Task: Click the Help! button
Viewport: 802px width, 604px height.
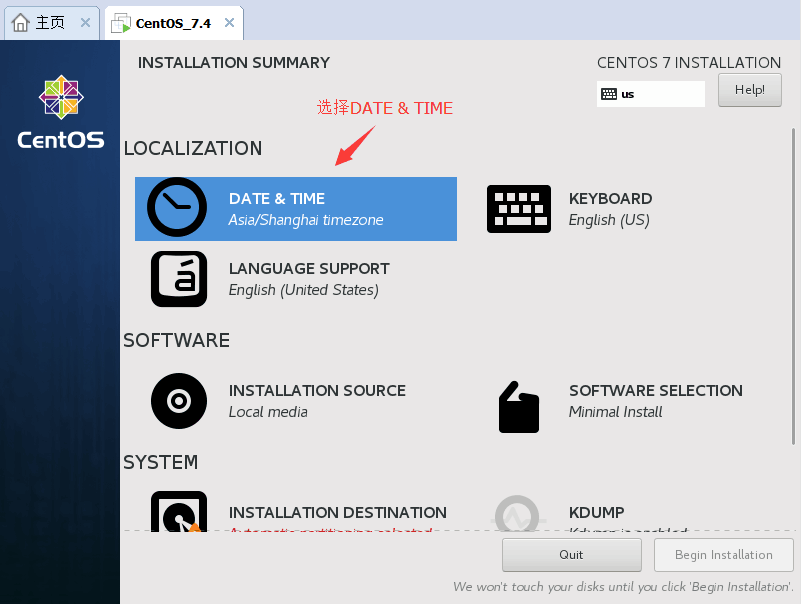Action: 749,90
